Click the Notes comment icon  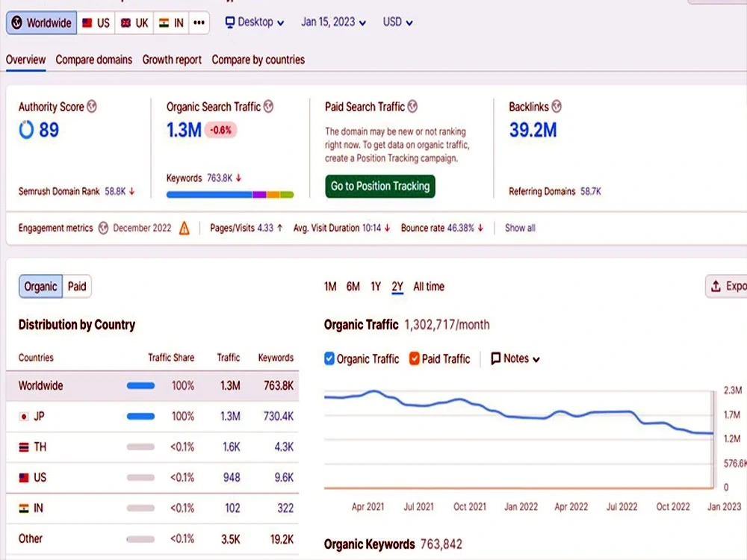[x=495, y=358]
